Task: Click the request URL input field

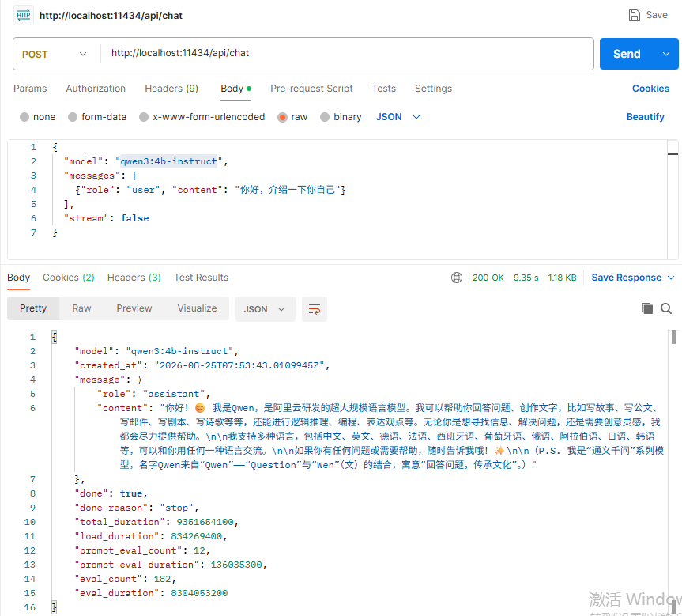Action: pos(347,53)
